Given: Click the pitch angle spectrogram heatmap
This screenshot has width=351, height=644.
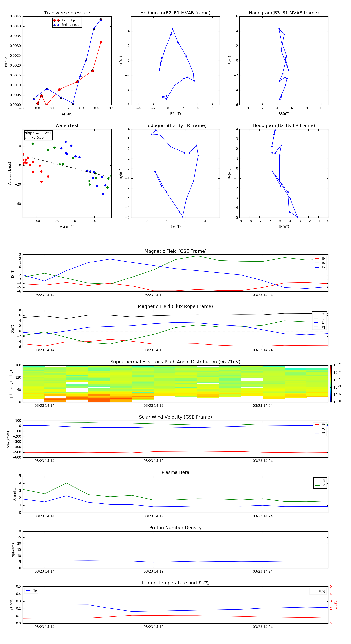Looking at the screenshot, I should (175, 384).
